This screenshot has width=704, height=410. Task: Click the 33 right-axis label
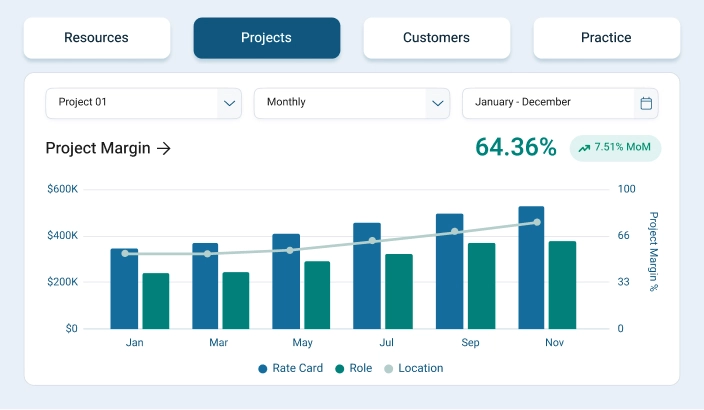pyautogui.click(x=624, y=282)
